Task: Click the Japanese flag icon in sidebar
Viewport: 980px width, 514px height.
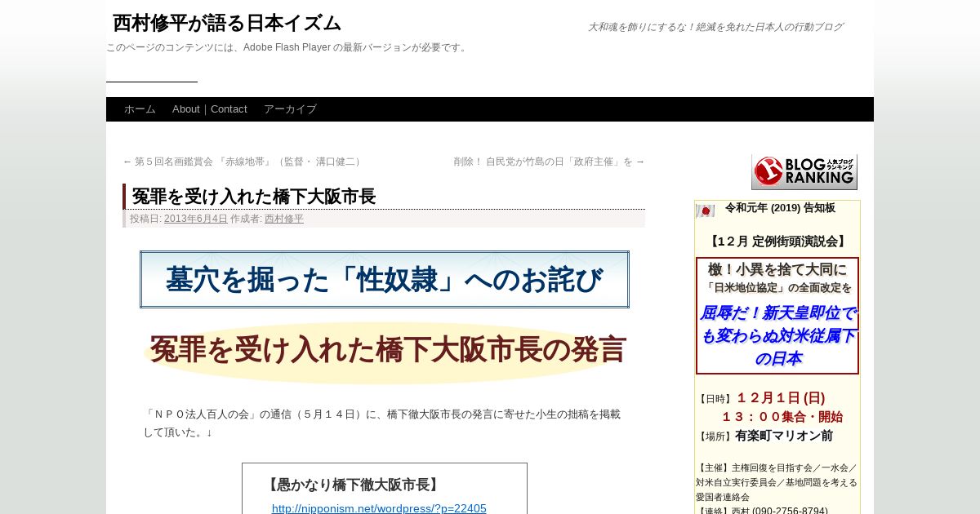Action: click(705, 210)
